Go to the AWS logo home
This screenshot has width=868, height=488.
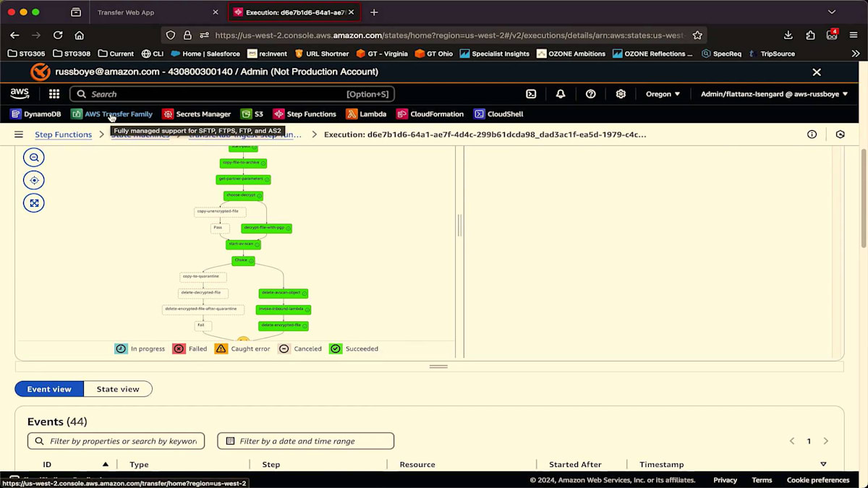click(20, 94)
